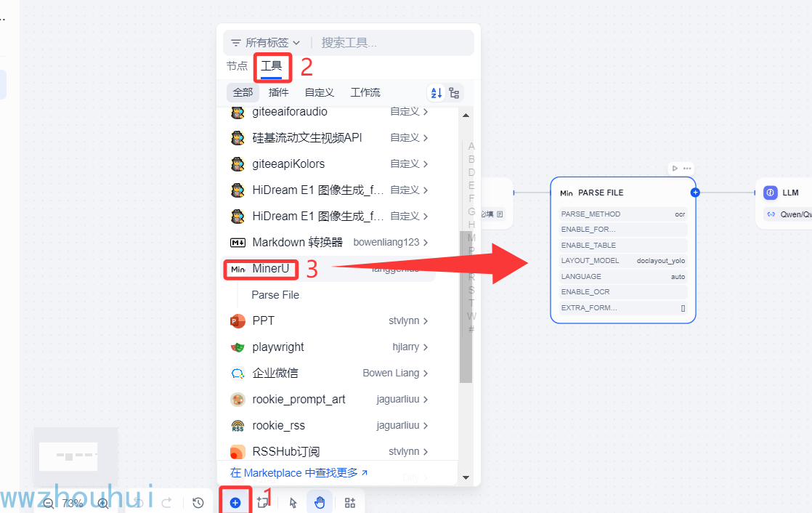Select the 全部 filter tab
The height and width of the screenshot is (513, 812).
coord(243,93)
